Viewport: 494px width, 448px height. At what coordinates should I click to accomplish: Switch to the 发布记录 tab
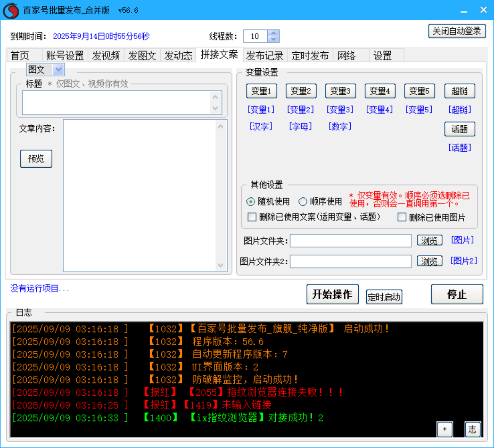point(265,55)
